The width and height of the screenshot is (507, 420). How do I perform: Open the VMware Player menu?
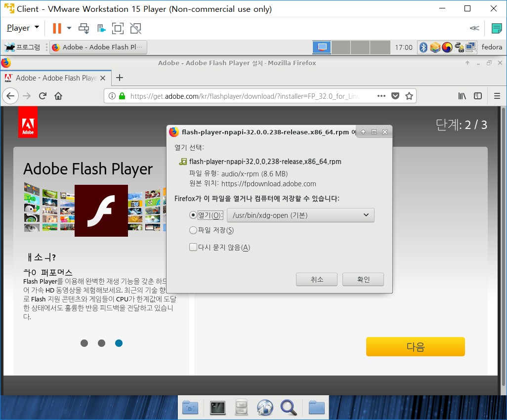coord(23,28)
